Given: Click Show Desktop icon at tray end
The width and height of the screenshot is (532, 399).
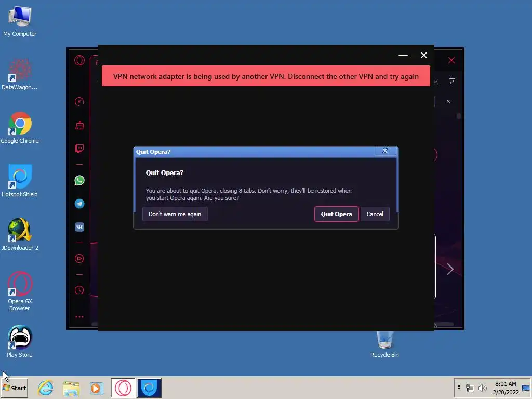Looking at the screenshot, I should 526,388.
